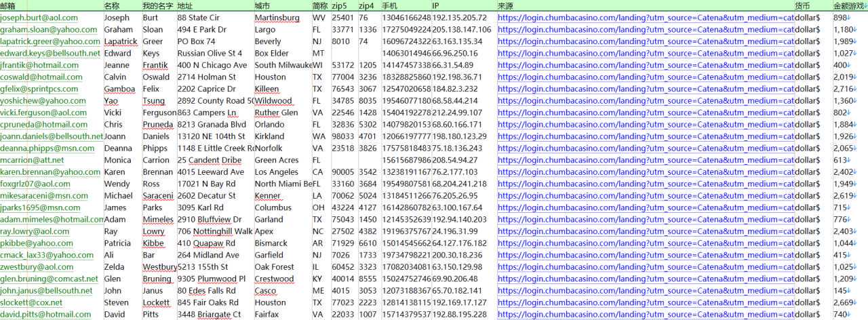This screenshot has width=868, height=320.
Task: Click the glen.bruning@comcast.net email link
Action: point(49,279)
